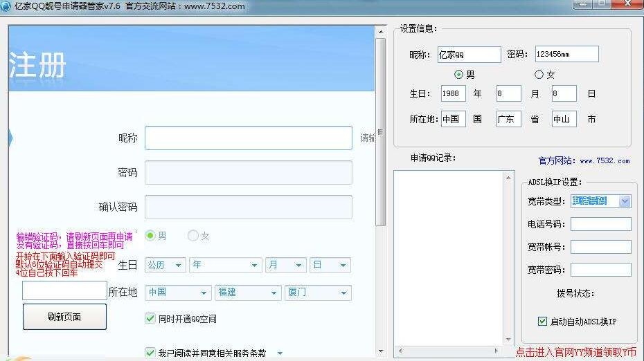The width and height of the screenshot is (644, 361).
Task: Click the 所在地 country field 中国
Action: tap(454, 119)
